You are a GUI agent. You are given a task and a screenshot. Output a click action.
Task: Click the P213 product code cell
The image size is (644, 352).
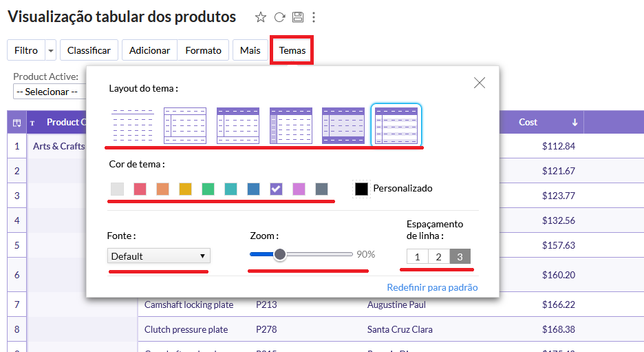point(266,304)
